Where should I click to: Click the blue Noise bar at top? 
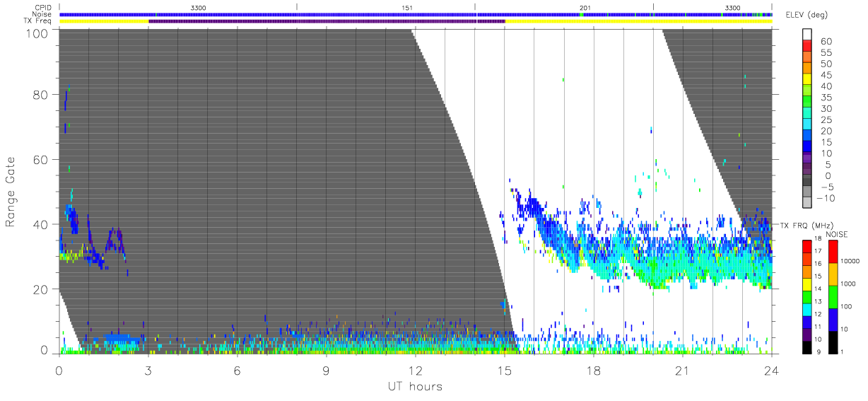click(x=416, y=14)
